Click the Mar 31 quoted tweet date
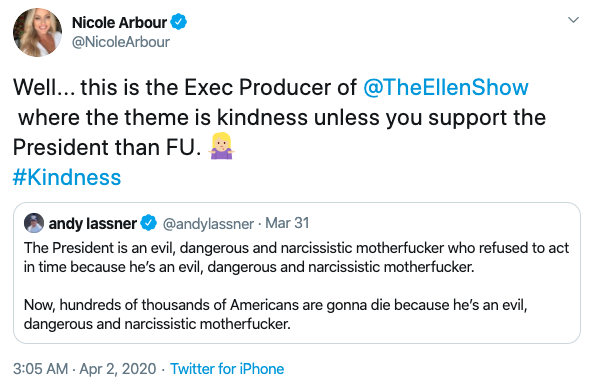594x392 pixels. coord(287,223)
